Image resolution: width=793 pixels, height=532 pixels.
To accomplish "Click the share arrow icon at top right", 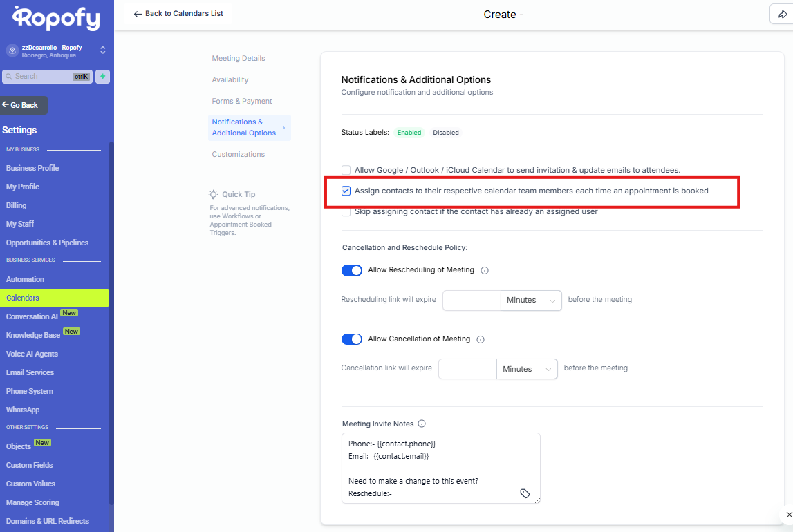I will pyautogui.click(x=783, y=14).
